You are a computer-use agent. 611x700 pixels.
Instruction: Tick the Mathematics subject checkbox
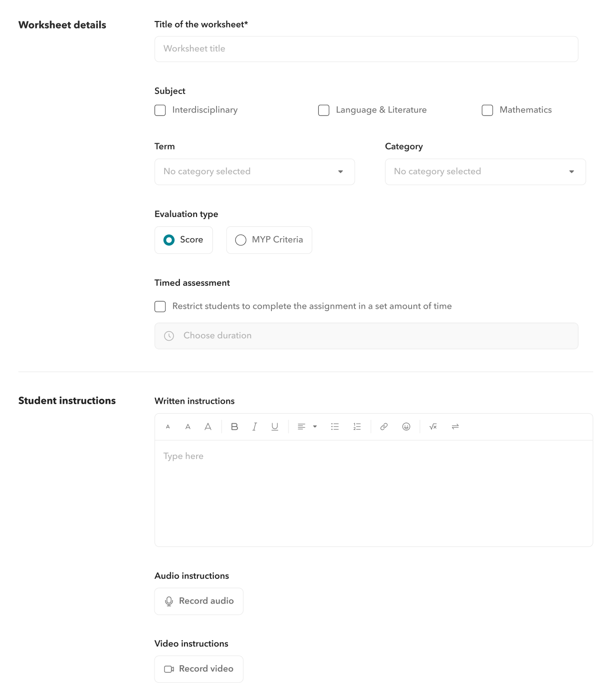tap(487, 110)
